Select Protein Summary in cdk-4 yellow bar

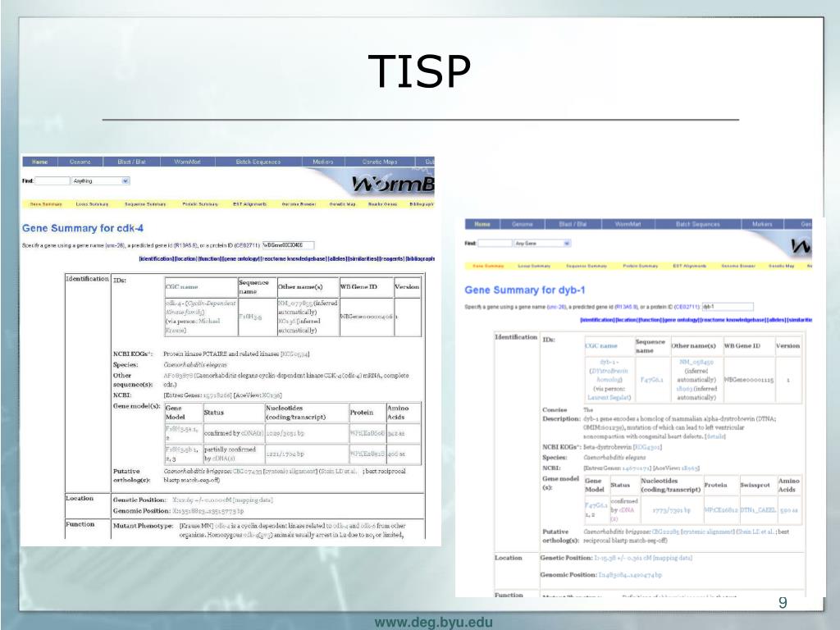coord(200,204)
